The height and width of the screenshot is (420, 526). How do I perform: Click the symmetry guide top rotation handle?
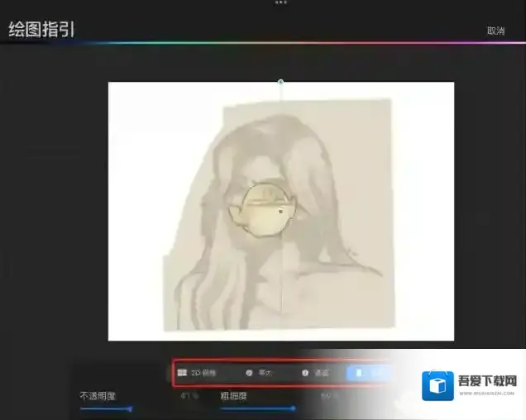point(280,82)
